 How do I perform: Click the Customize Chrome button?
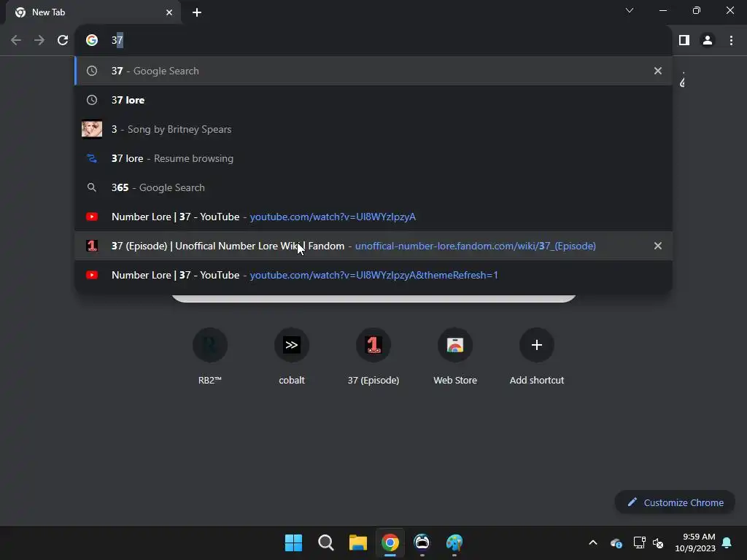point(675,502)
